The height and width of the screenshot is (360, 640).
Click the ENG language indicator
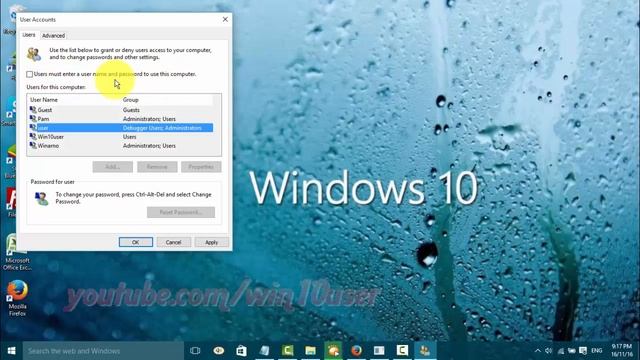tap(597, 351)
